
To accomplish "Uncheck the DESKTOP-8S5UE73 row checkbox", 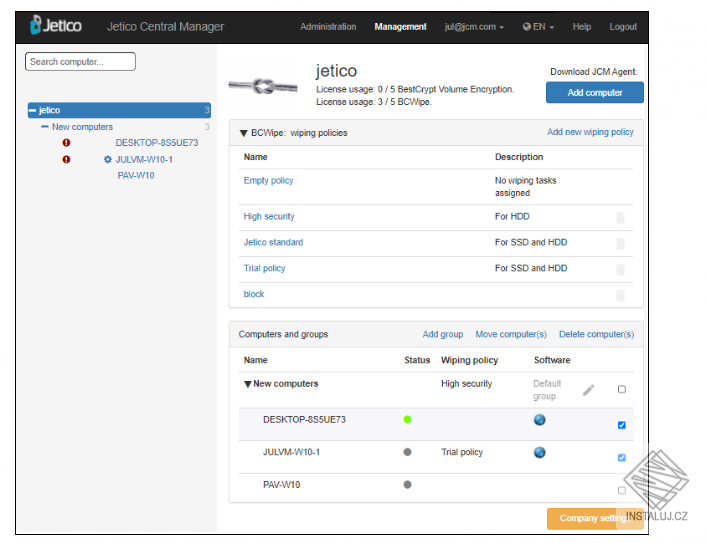I will tap(622, 425).
